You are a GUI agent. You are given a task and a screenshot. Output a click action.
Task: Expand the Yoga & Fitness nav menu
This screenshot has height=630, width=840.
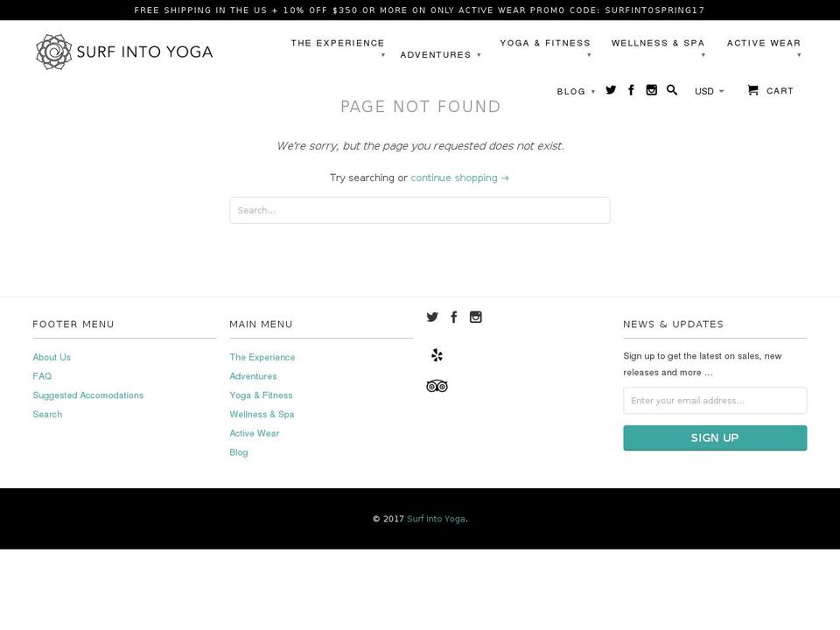[x=545, y=48]
